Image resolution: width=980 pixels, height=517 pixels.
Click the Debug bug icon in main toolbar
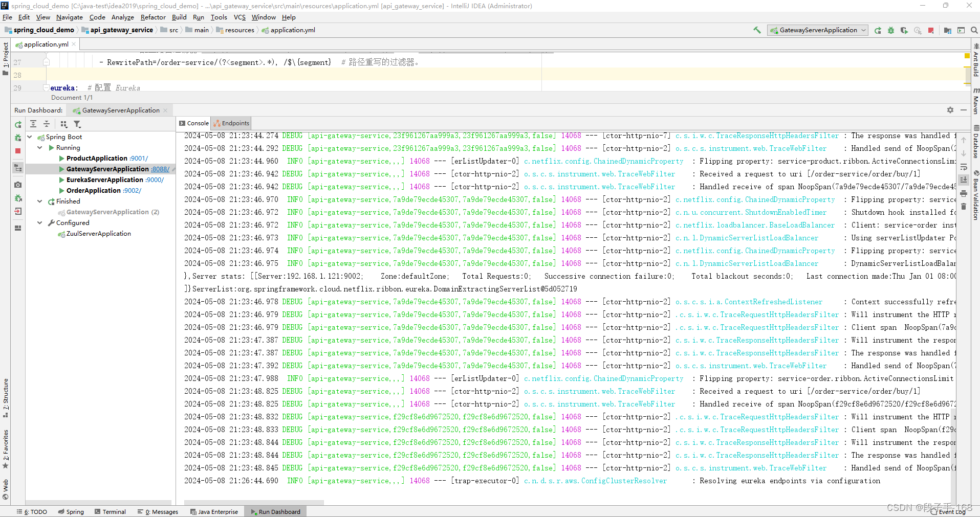[891, 30]
